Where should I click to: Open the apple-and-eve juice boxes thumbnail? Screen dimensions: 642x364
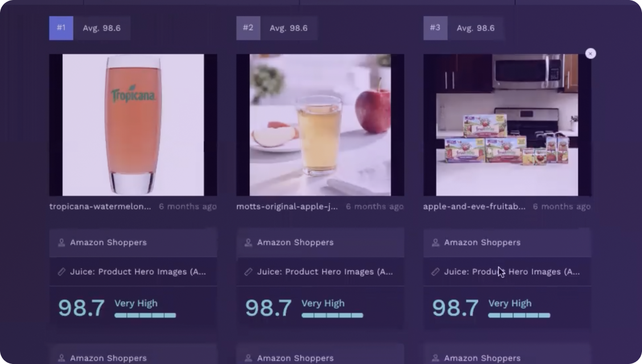point(507,125)
